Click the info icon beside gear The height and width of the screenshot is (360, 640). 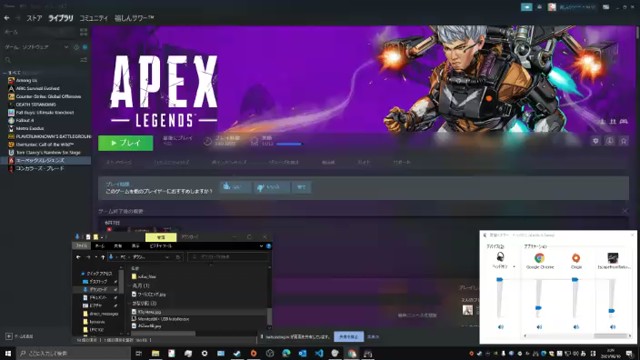pos(610,141)
